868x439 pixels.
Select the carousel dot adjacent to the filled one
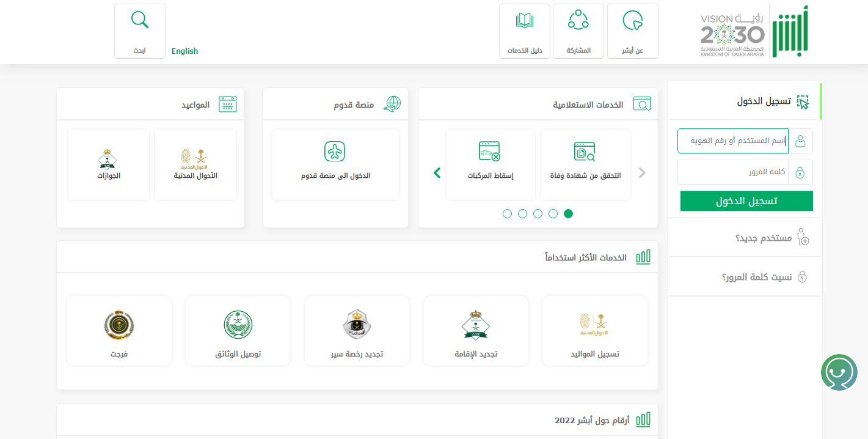point(553,213)
